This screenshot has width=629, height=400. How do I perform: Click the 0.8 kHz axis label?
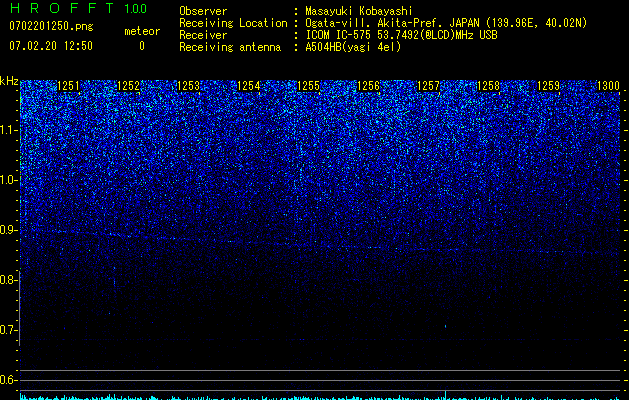tap(9, 280)
